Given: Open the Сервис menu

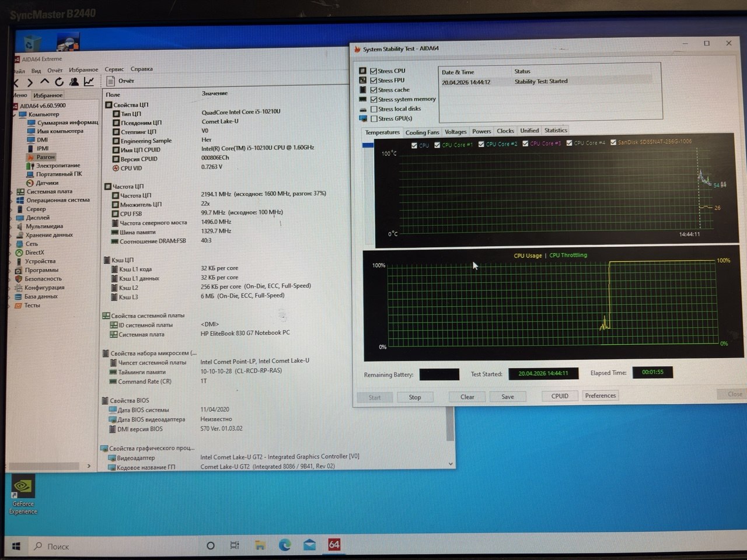Looking at the screenshot, I should coord(114,69).
